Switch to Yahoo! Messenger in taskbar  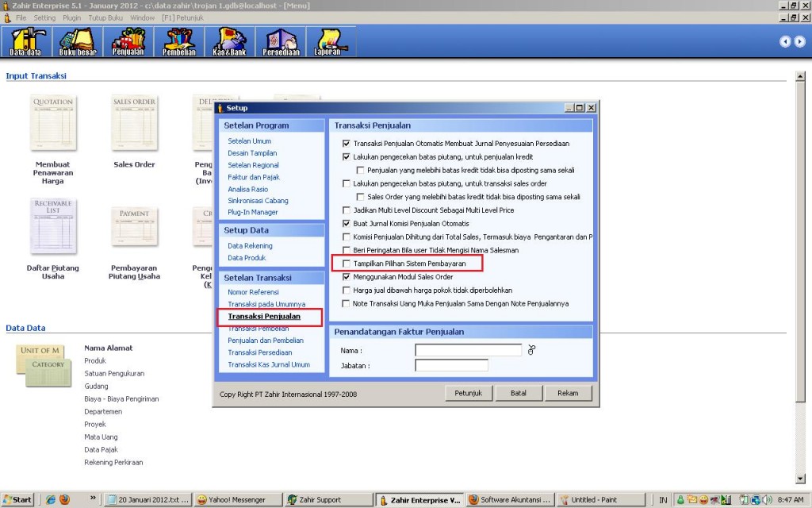point(238,500)
